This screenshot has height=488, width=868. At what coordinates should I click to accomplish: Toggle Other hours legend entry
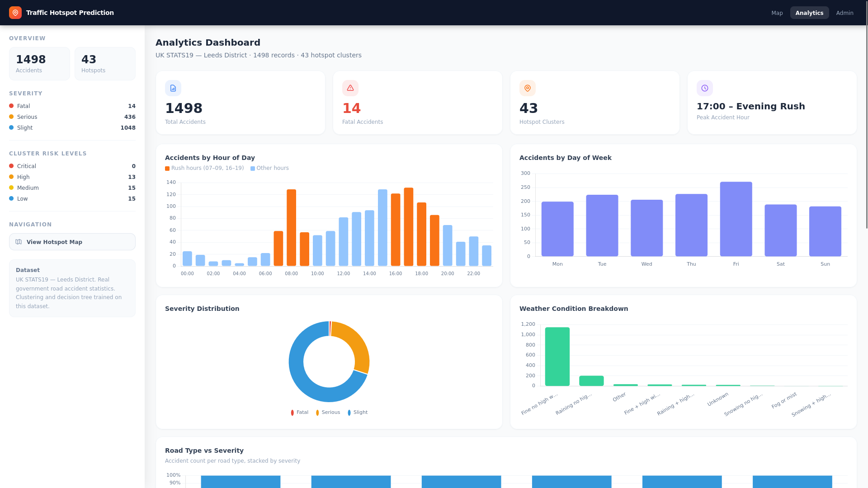[x=269, y=168]
